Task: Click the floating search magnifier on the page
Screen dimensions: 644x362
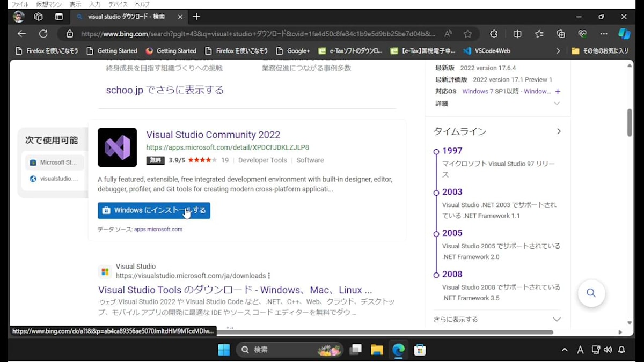Action: pyautogui.click(x=591, y=293)
